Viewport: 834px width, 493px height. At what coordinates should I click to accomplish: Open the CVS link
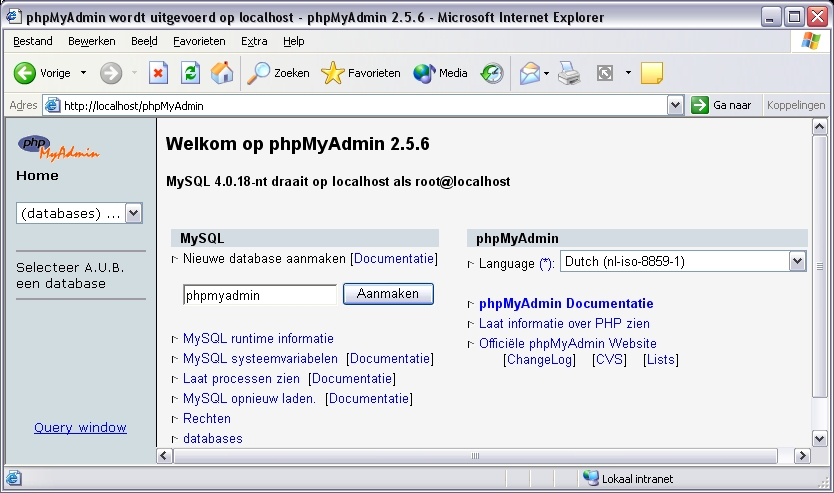(609, 360)
